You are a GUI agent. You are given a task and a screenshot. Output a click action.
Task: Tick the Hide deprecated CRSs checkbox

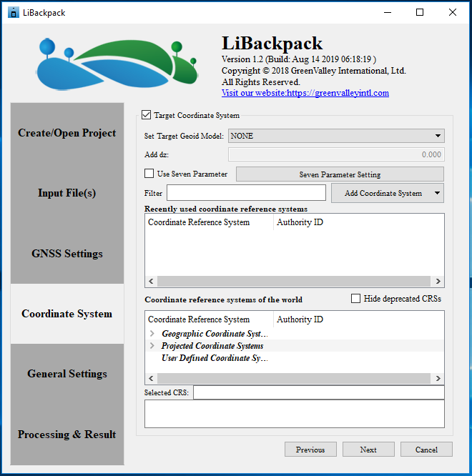pos(355,299)
